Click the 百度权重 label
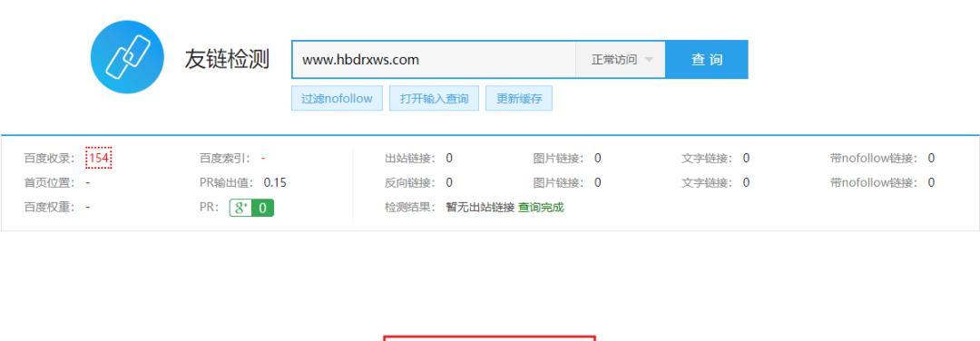Viewport: 980px width, 341px height. [x=49, y=208]
